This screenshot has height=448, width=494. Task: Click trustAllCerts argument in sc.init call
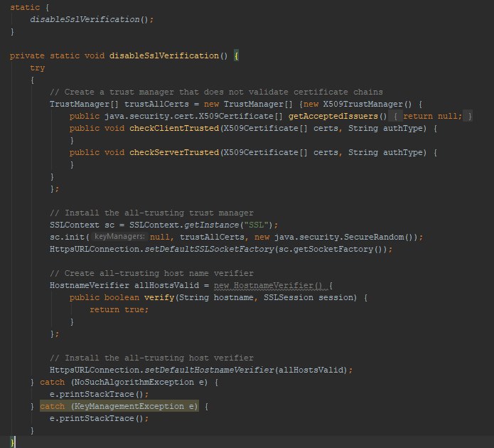[212, 237]
